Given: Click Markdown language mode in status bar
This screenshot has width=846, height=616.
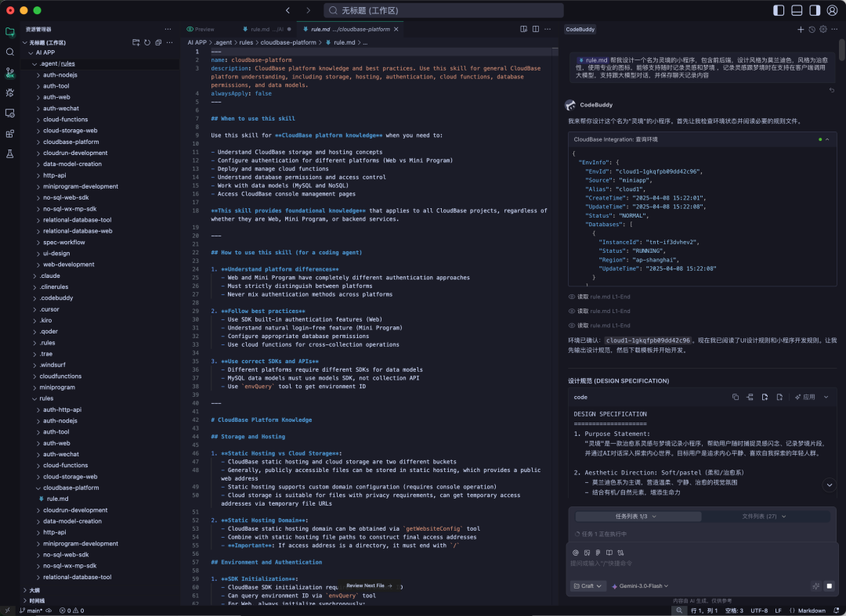Looking at the screenshot, I should click(x=812, y=611).
